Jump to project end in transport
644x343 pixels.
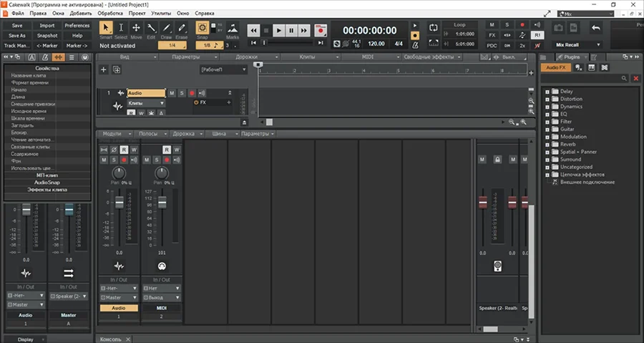click(321, 43)
